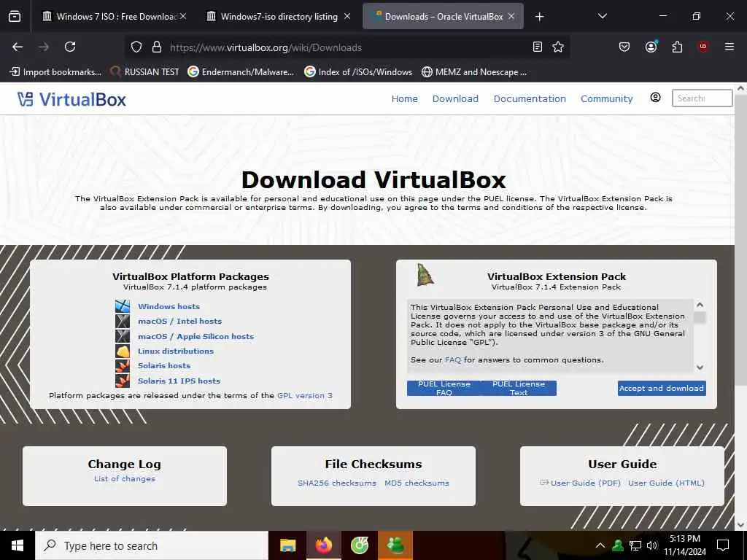This screenshot has width=747, height=560.
Task: Click the VirtualBox logo
Action: [x=71, y=99]
